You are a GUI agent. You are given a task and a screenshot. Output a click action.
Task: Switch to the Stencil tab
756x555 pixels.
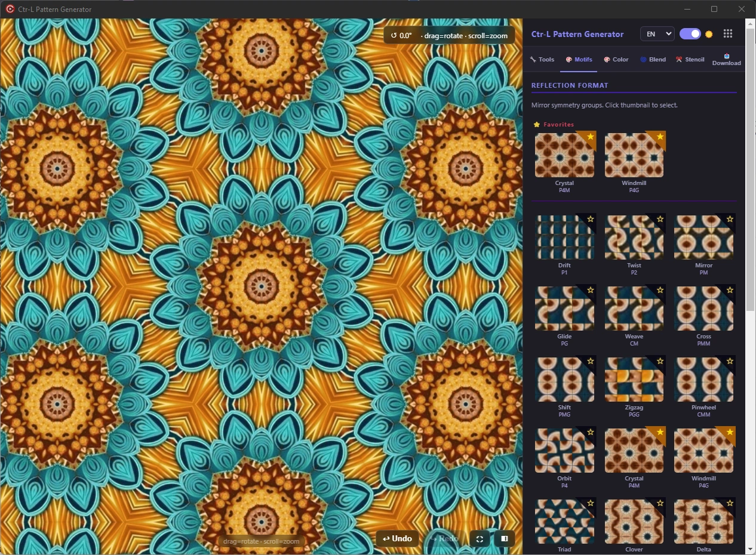[690, 60]
